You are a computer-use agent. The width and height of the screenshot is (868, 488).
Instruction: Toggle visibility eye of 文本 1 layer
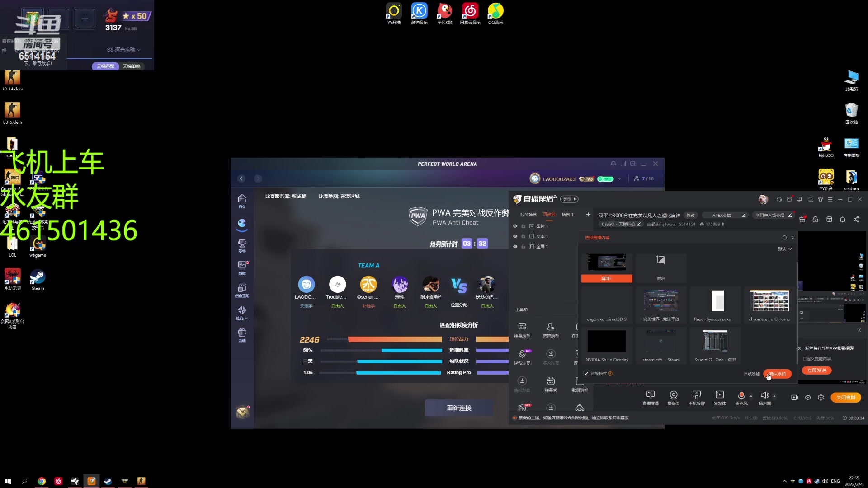click(x=515, y=236)
